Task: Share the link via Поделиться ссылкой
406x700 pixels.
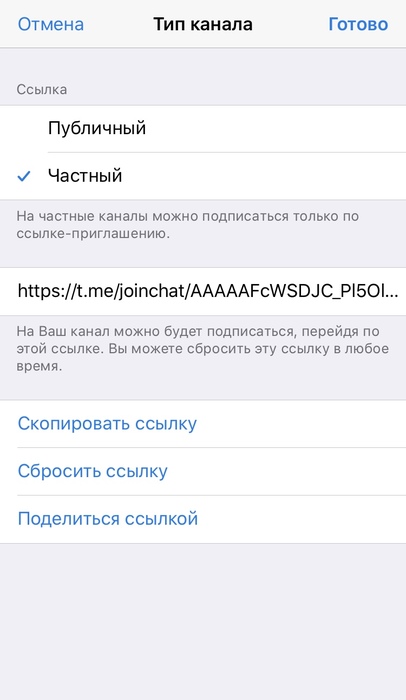Action: click(x=108, y=519)
